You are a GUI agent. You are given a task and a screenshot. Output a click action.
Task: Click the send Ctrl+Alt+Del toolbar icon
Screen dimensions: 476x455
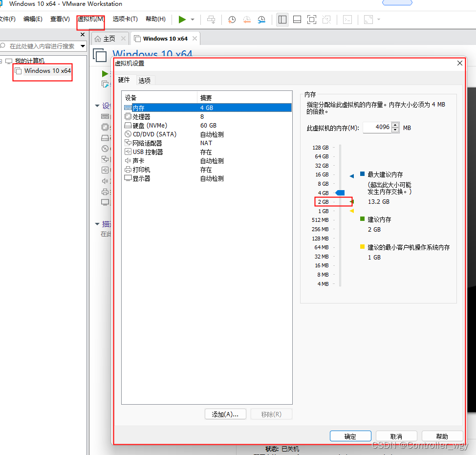coord(211,20)
